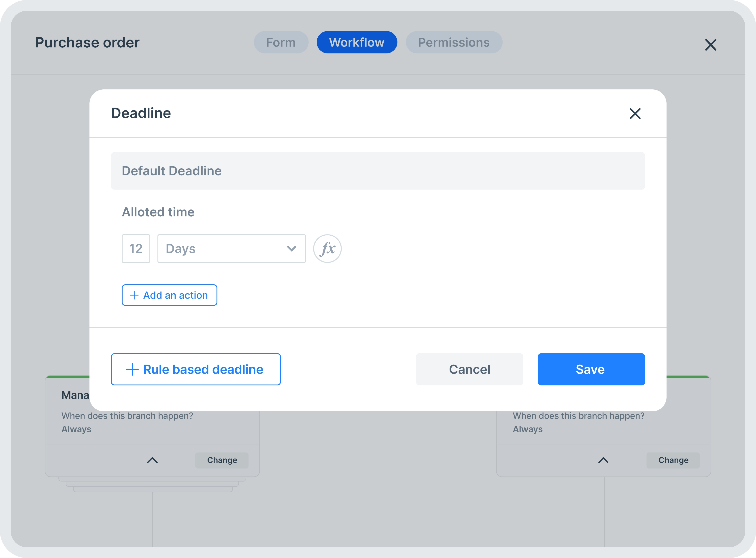The width and height of the screenshot is (756, 558).
Task: Click the Default Deadline input field
Action: [x=378, y=171]
